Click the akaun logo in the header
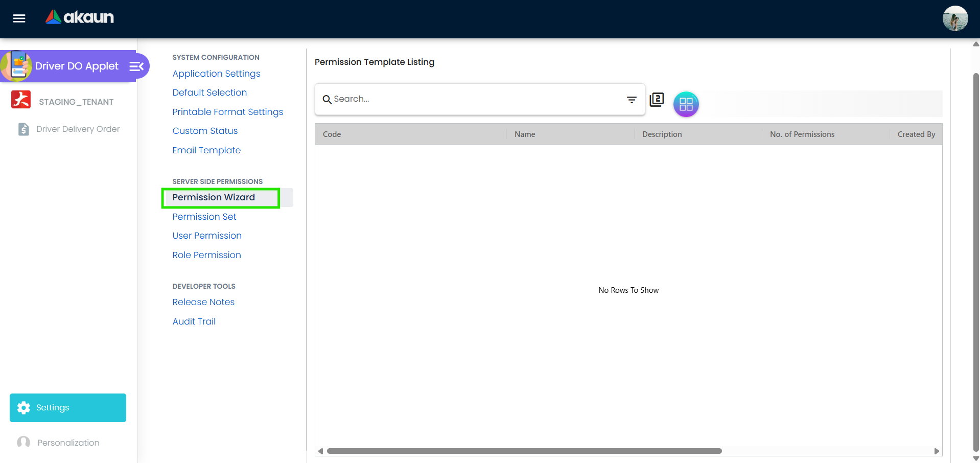This screenshot has width=980, height=463. tap(79, 17)
